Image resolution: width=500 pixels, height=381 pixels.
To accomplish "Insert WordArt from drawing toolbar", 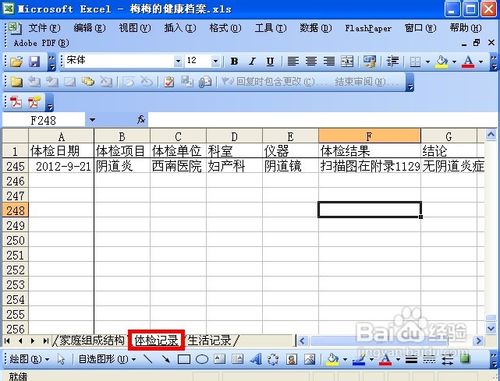I will pos(256,359).
